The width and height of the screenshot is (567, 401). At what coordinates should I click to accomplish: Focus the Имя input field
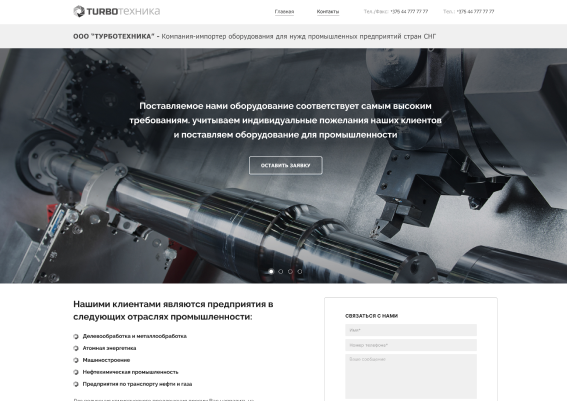411,330
